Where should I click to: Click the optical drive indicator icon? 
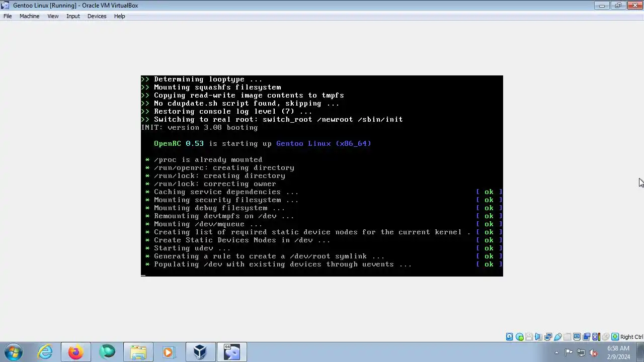520,337
